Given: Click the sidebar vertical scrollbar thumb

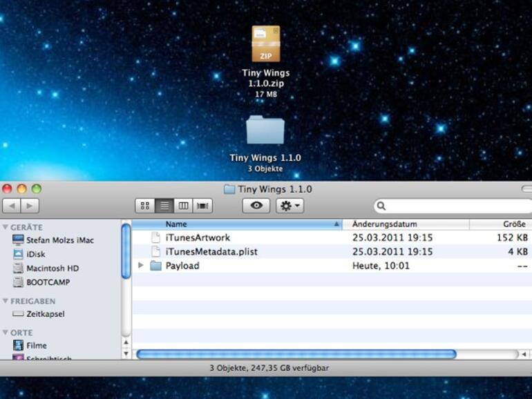Looking at the screenshot, I should pyautogui.click(x=126, y=251).
